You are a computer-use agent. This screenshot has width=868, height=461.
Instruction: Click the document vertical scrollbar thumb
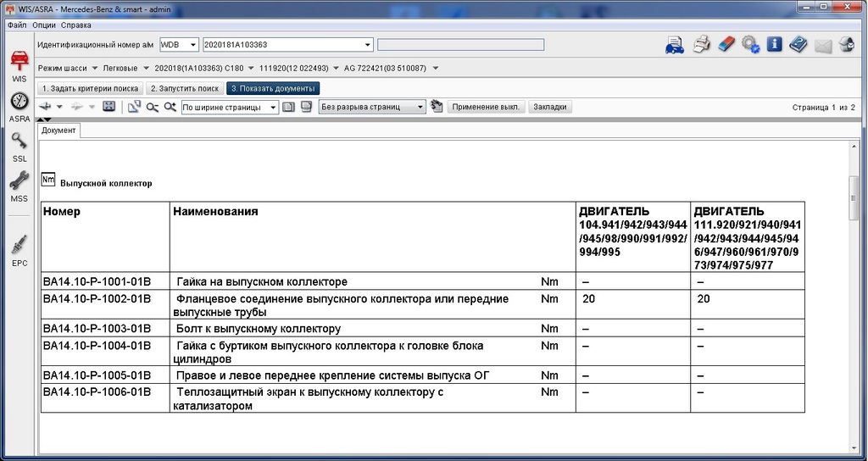(x=854, y=198)
